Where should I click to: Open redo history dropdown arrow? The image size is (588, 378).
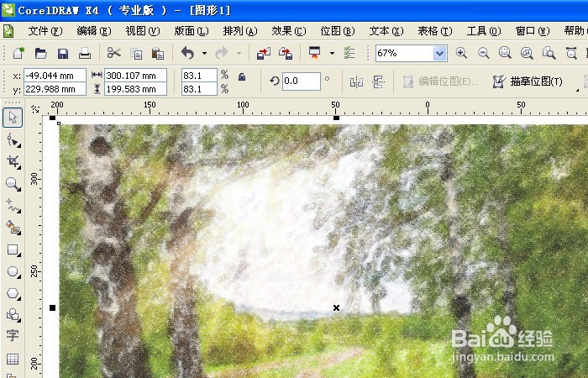coord(239,53)
